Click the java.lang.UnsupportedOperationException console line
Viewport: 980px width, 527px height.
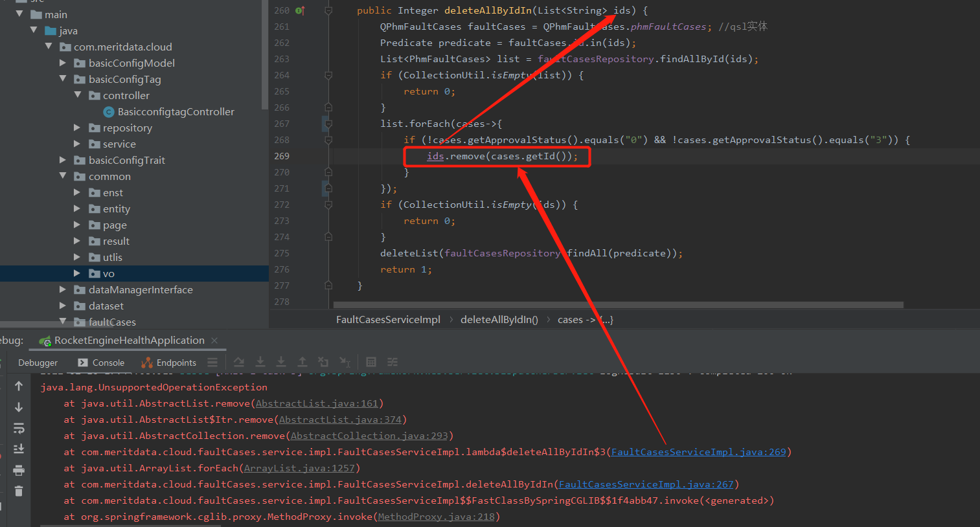(x=154, y=387)
